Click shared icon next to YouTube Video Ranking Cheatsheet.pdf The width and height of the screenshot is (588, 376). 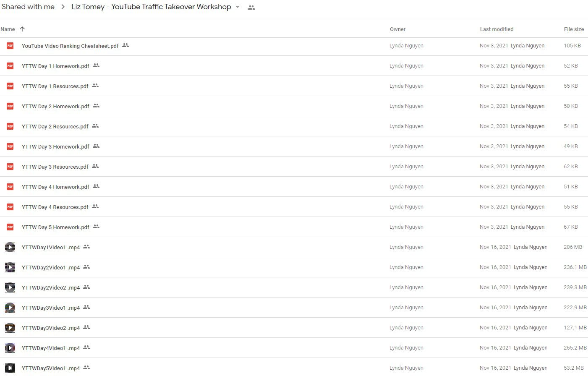tap(125, 45)
